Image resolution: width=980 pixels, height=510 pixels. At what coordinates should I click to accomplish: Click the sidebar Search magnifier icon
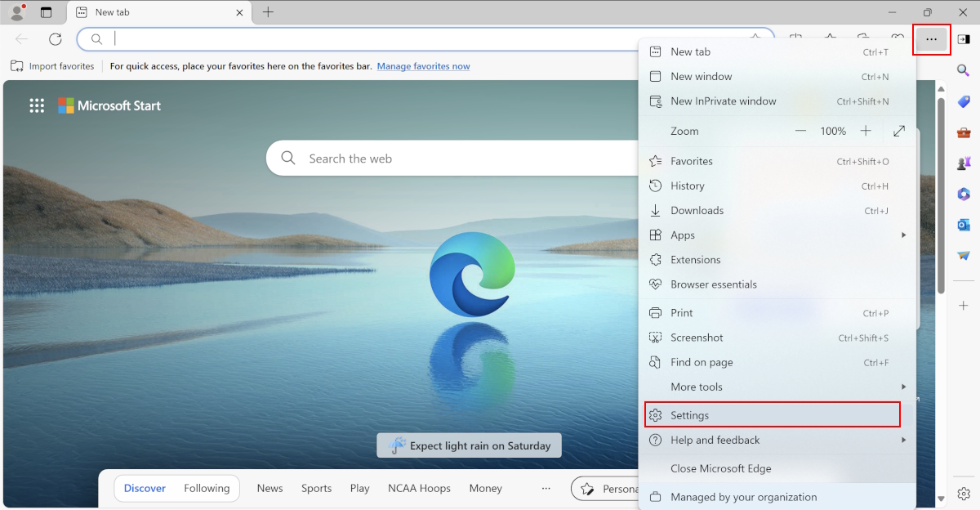click(x=964, y=71)
